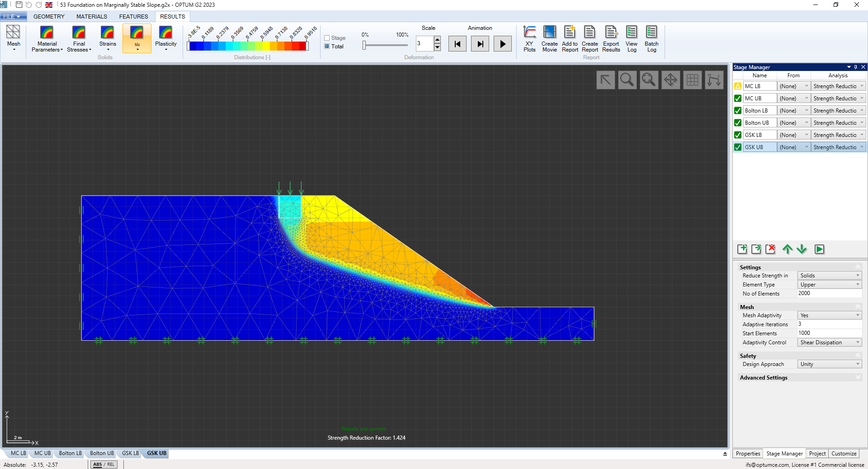Image resolution: width=868 pixels, height=469 pixels.
Task: Open Adaptivity Control dropdown
Action: tap(830, 342)
